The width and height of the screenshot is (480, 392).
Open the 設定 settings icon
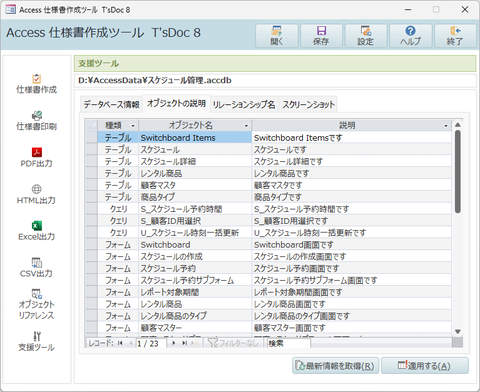coord(366,36)
